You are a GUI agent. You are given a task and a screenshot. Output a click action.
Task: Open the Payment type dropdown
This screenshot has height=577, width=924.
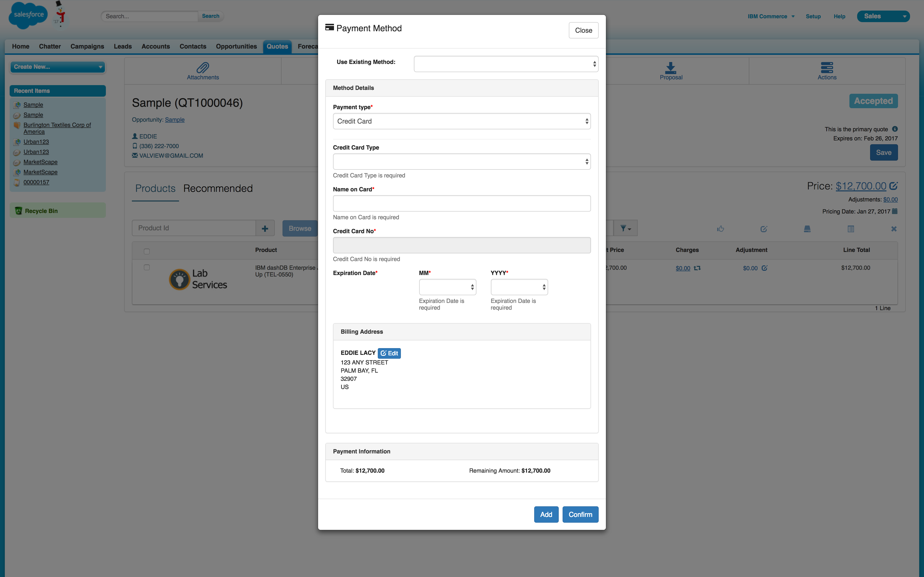[x=461, y=121]
